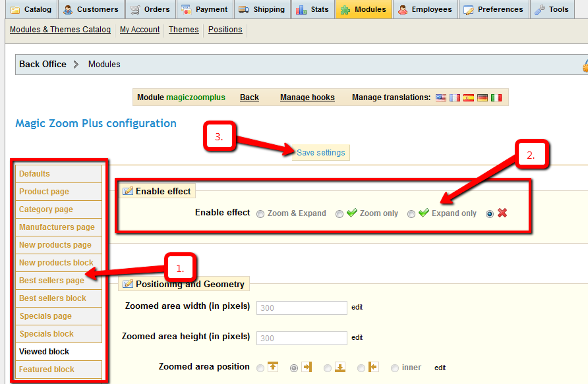Click edit next to Zoomed area height
This screenshot has height=384, width=588.
point(357,337)
